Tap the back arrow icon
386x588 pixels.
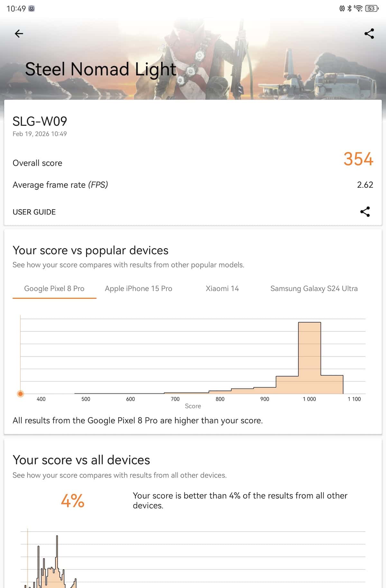pos(19,33)
